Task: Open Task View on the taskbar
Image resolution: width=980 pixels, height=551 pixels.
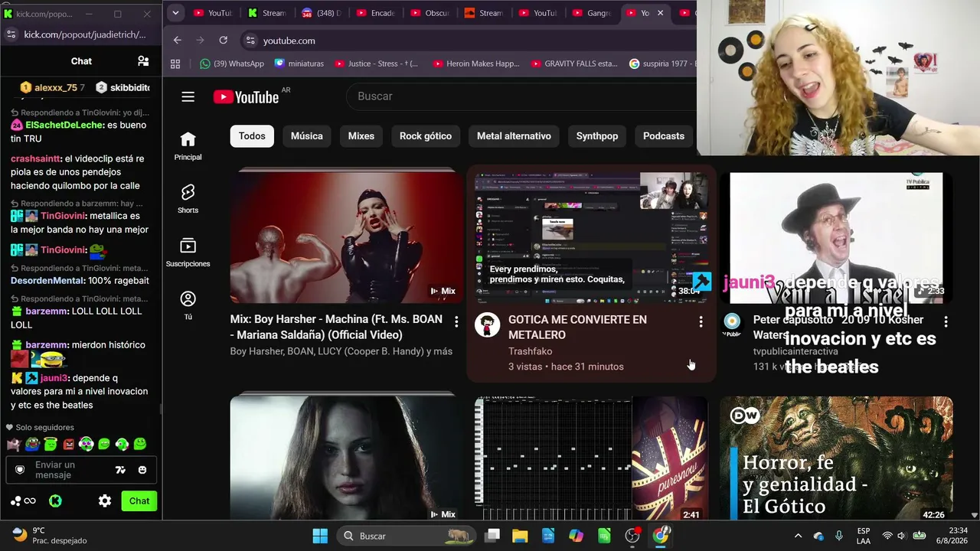Action: click(x=492, y=536)
